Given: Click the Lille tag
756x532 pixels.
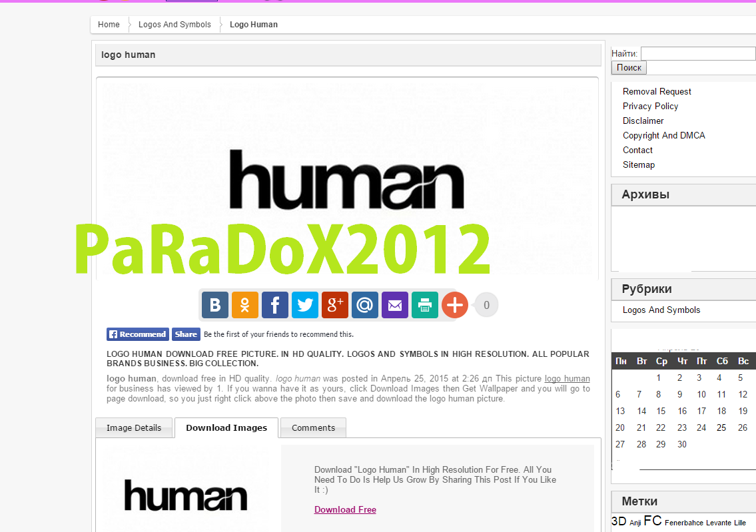Looking at the screenshot, I should (740, 523).
